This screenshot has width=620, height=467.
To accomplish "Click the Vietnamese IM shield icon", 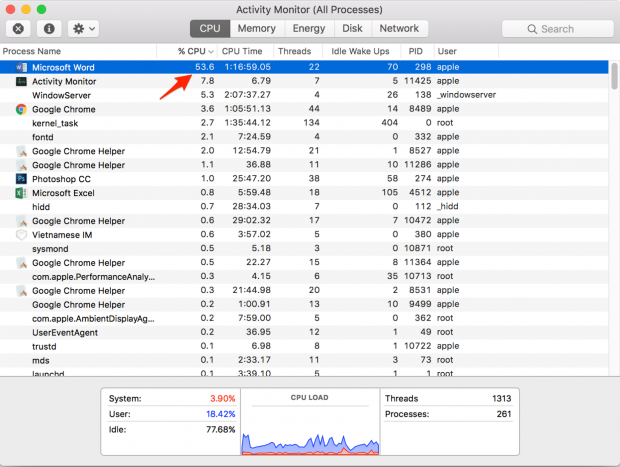I will tap(21, 235).
